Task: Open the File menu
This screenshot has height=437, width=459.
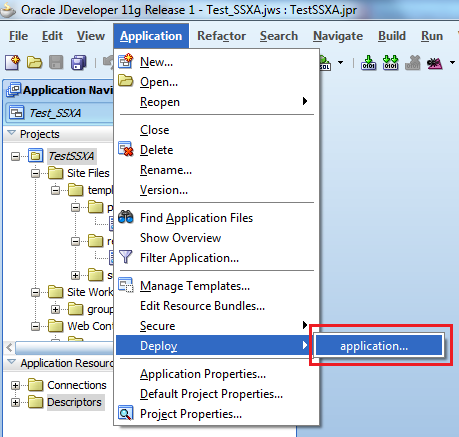Action: tap(18, 36)
